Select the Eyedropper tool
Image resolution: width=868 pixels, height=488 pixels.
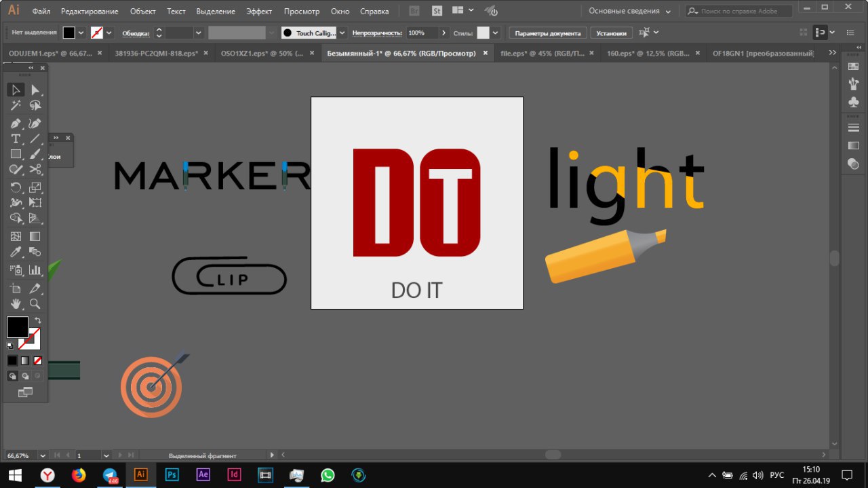point(16,252)
